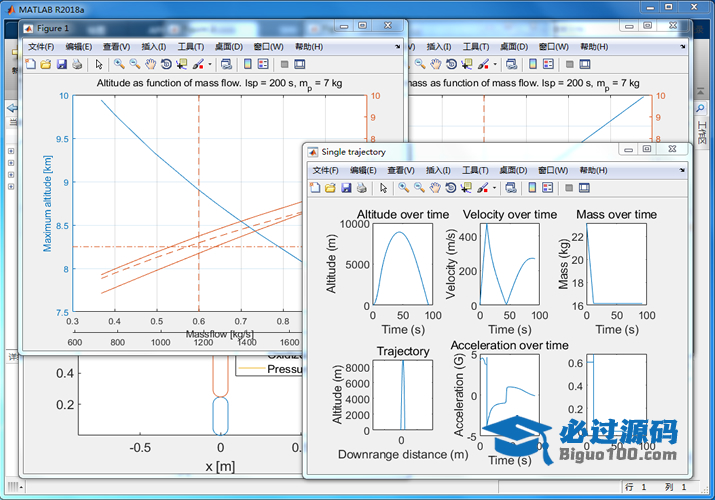
Task: Activate Zoom Out tool in Figure 1 toolbar
Action: tap(135, 64)
